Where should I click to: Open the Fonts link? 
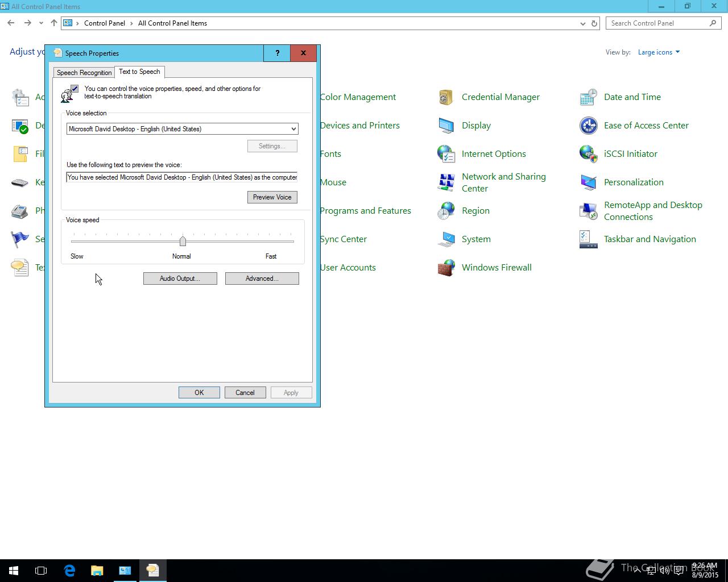pos(330,154)
